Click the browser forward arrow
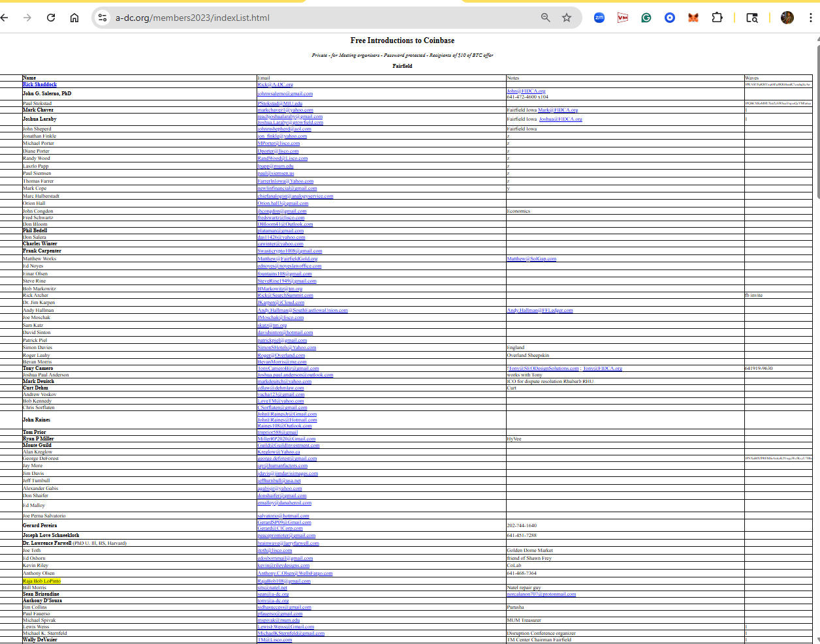820x644 pixels. [x=27, y=18]
